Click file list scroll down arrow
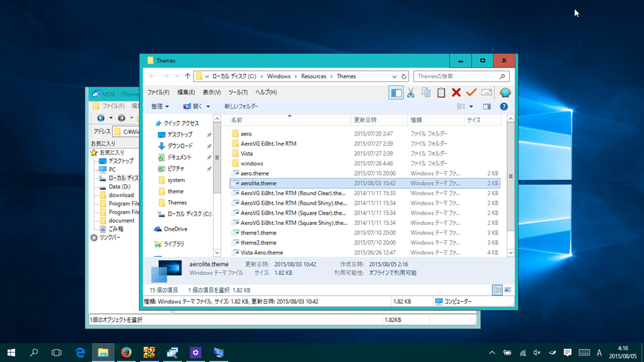 click(511, 252)
